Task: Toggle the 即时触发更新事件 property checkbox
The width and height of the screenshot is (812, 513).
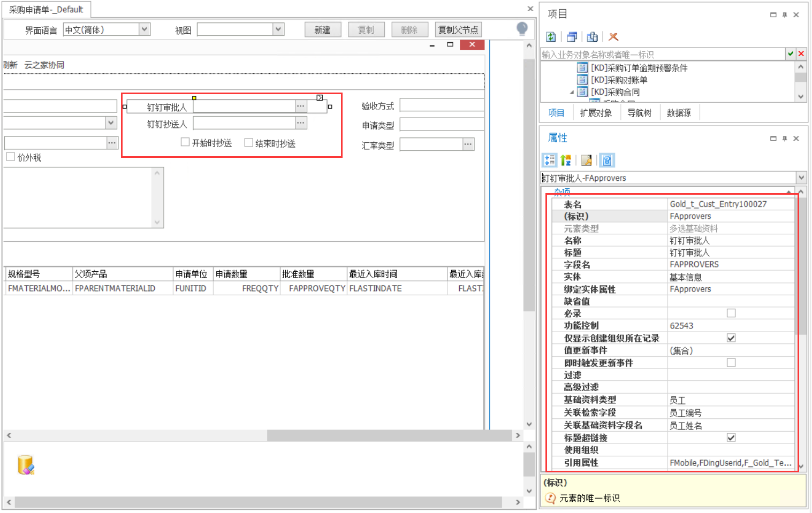Action: pyautogui.click(x=731, y=362)
